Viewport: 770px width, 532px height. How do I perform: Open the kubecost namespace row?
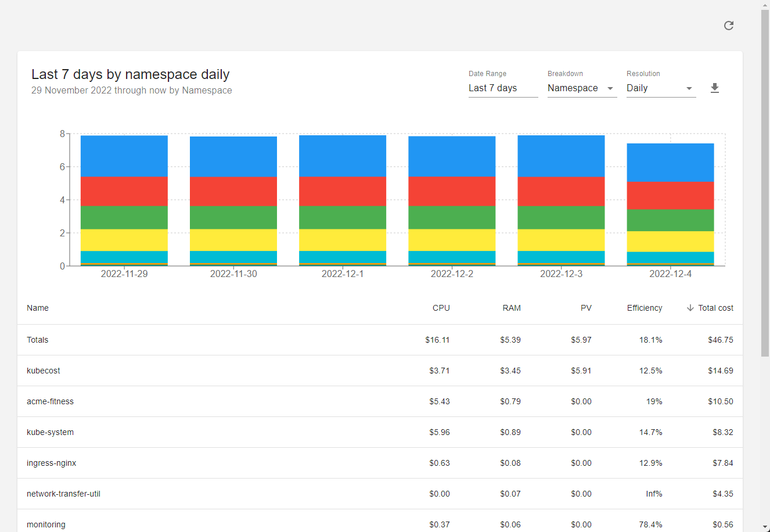pos(380,371)
